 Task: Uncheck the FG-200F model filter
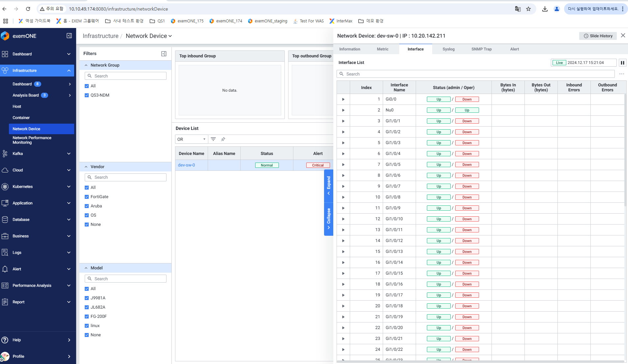(x=87, y=317)
